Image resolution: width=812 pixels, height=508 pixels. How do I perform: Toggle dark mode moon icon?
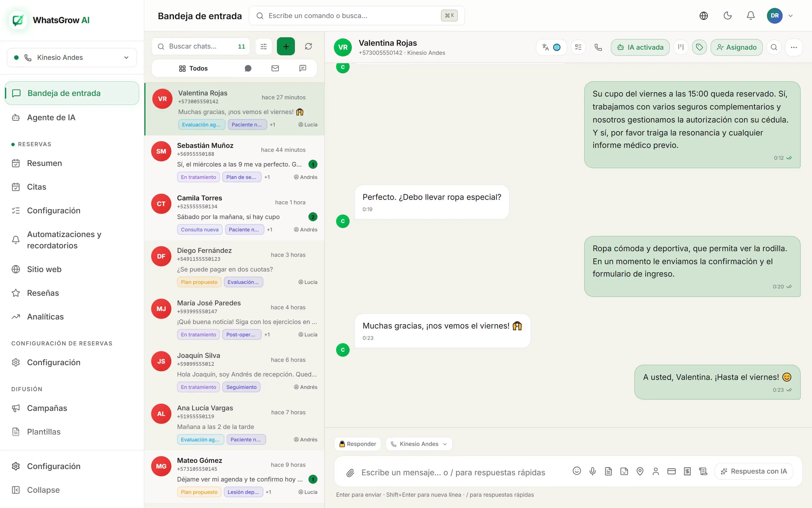point(727,16)
